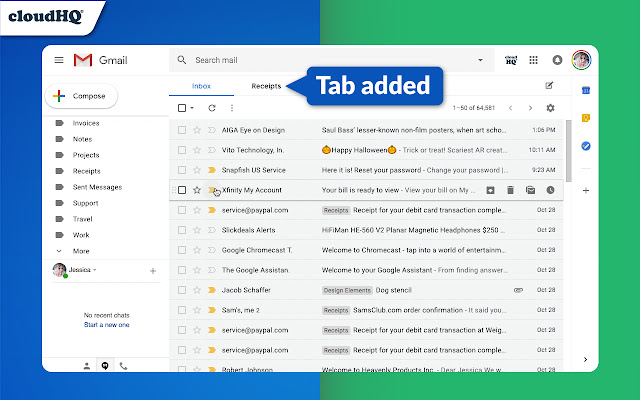Open the Hangouts conversations icon
This screenshot has height=400, width=640.
(105, 366)
